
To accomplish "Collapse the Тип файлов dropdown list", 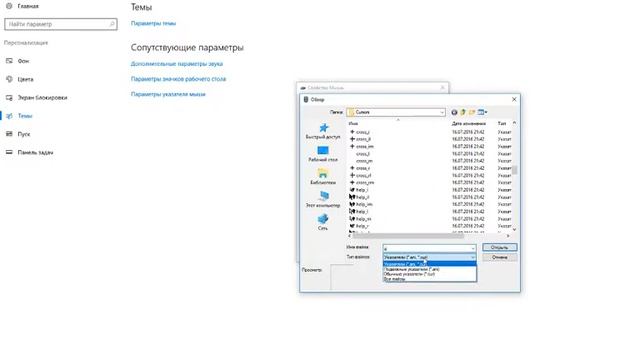I will point(473,258).
